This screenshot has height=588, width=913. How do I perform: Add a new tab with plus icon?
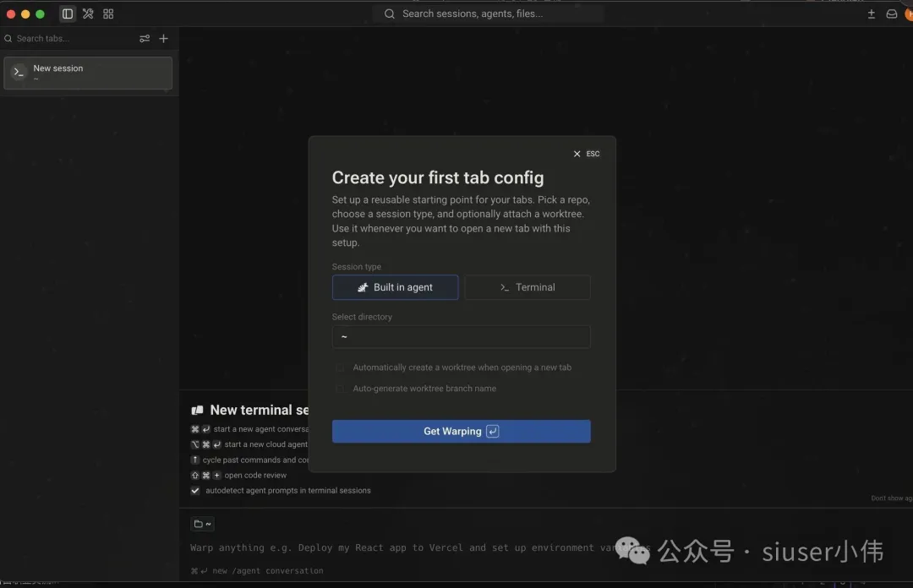164,38
